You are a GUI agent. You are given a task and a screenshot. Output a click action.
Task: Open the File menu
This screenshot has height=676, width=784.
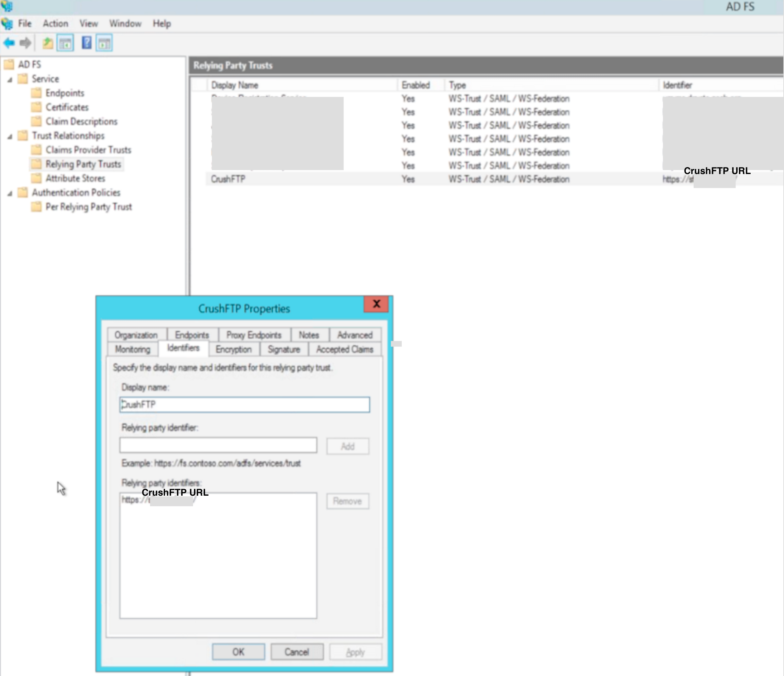25,24
